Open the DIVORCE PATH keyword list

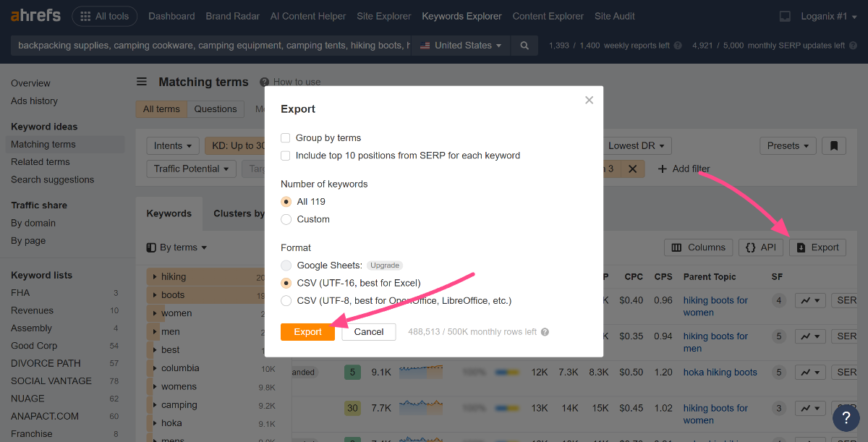click(x=46, y=363)
